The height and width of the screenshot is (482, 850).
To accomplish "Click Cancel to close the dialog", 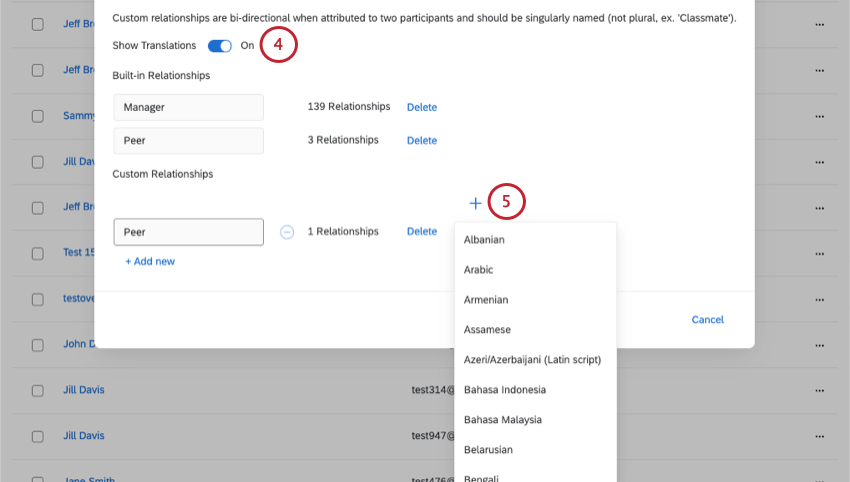I will (x=707, y=319).
